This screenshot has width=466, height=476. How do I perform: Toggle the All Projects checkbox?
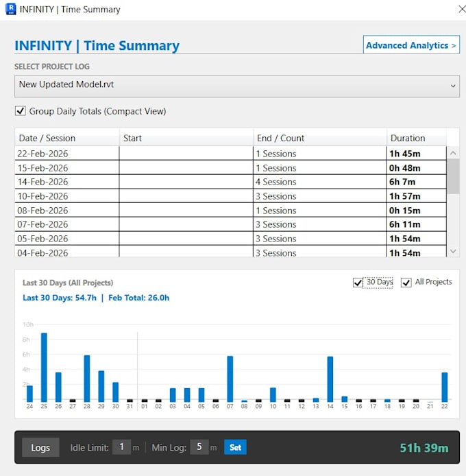click(406, 283)
